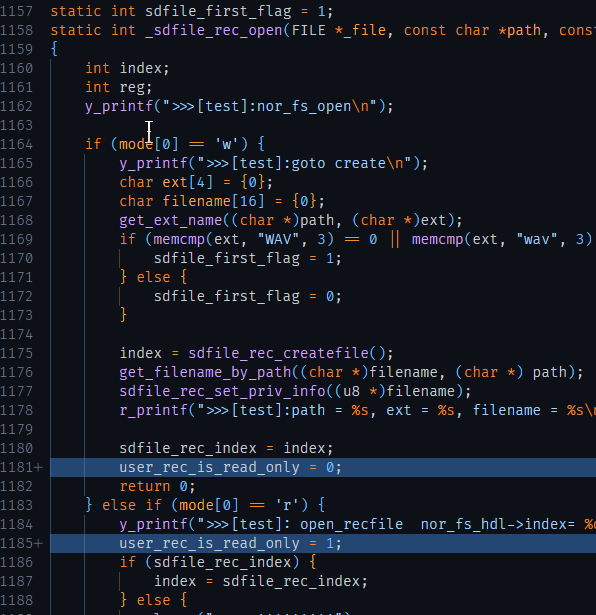
Task: Click the closing brace on line 1173
Action: tap(123, 315)
